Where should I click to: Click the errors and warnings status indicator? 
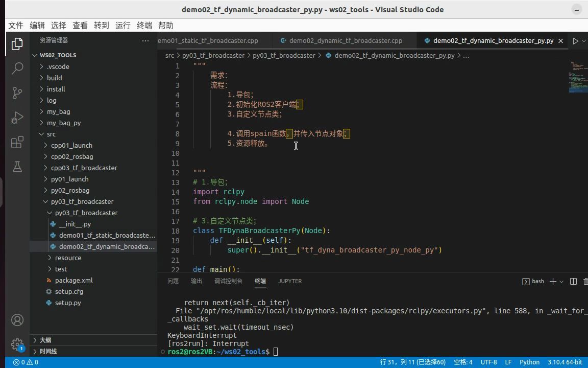(26, 362)
